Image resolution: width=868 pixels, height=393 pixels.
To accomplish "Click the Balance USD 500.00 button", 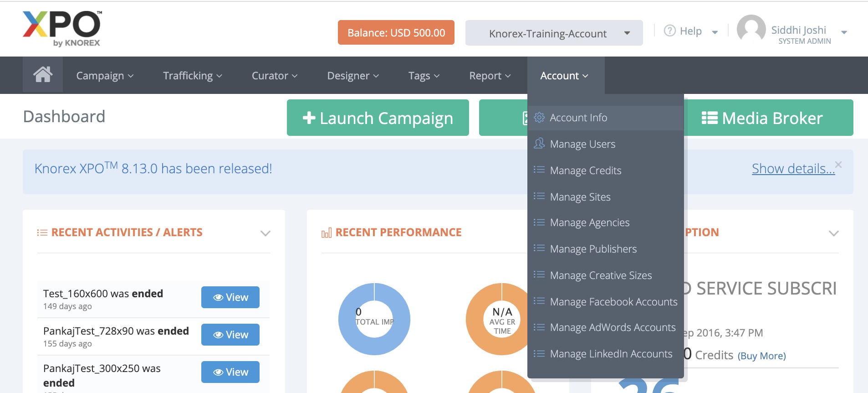I will pyautogui.click(x=396, y=33).
